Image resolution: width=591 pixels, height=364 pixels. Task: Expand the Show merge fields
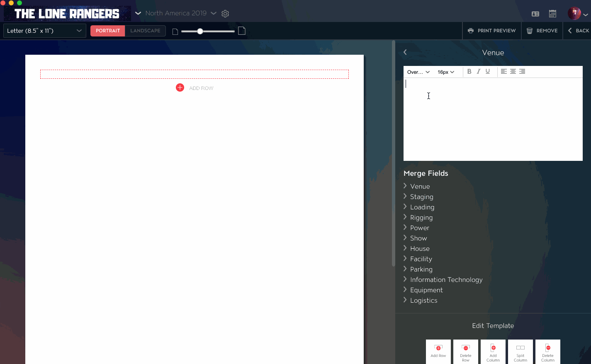[415, 238]
